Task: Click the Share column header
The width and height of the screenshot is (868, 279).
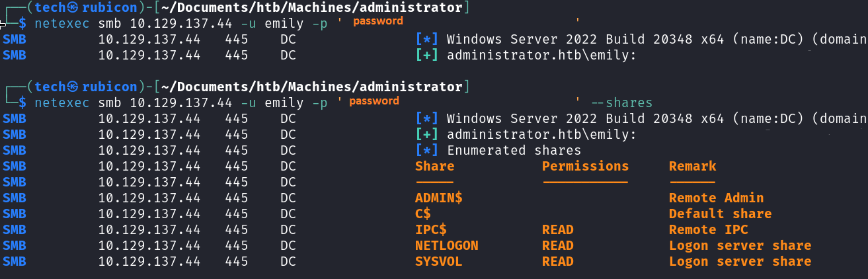Action: coord(434,166)
